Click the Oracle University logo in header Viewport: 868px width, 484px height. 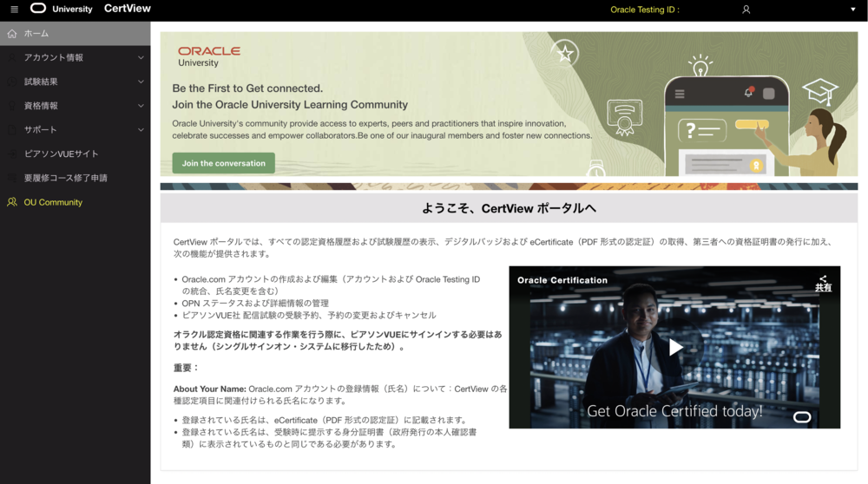point(62,9)
